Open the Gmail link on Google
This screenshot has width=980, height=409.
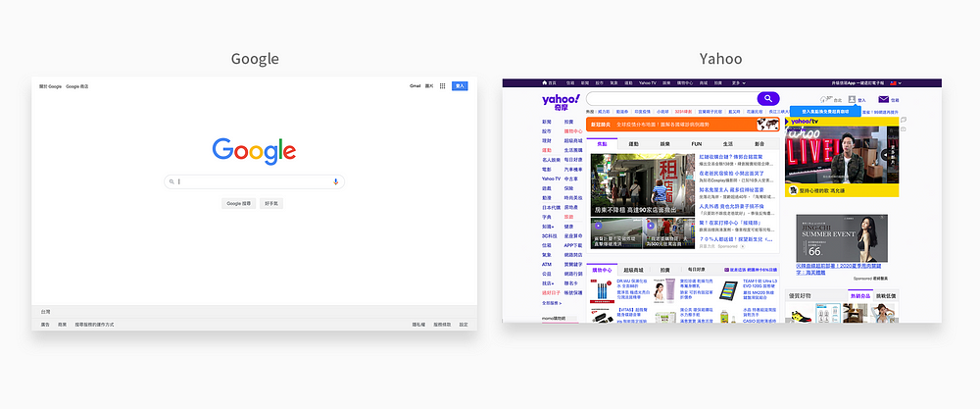tap(415, 86)
